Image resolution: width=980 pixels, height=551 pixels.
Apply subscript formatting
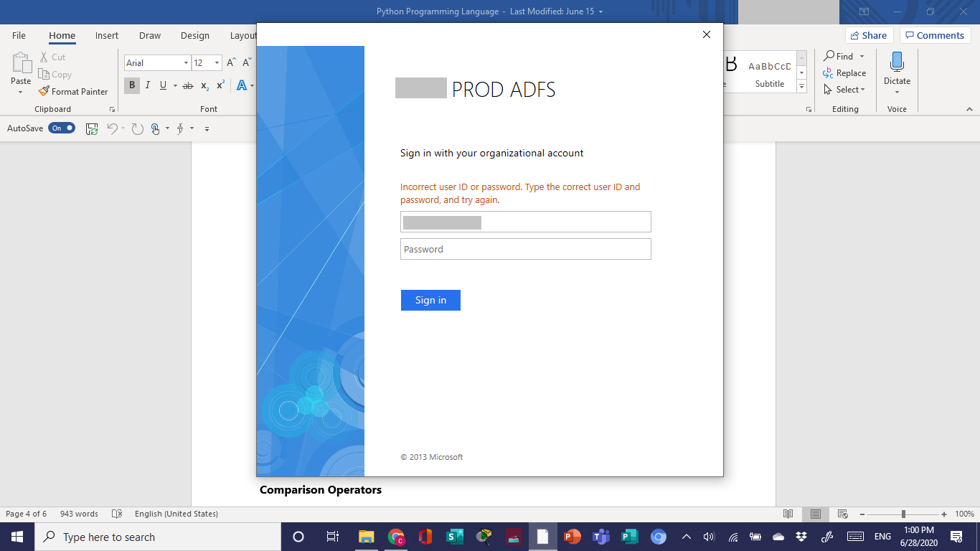click(x=204, y=85)
